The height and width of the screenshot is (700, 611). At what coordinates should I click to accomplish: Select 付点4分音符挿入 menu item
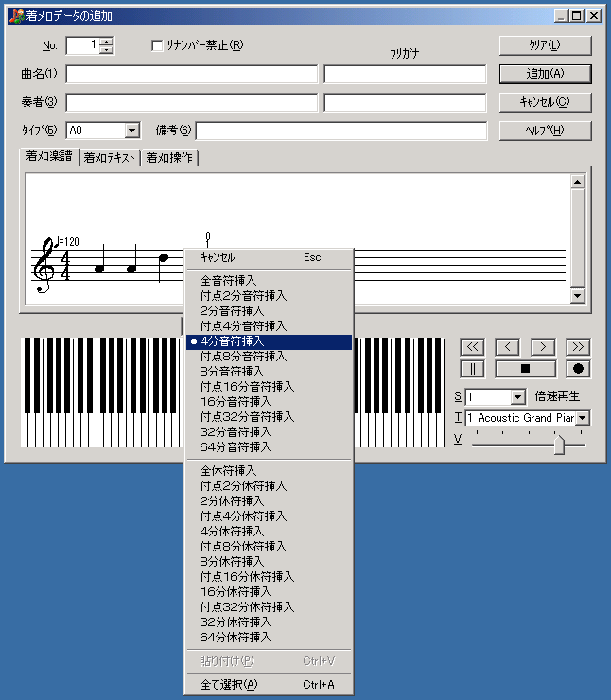(x=269, y=326)
